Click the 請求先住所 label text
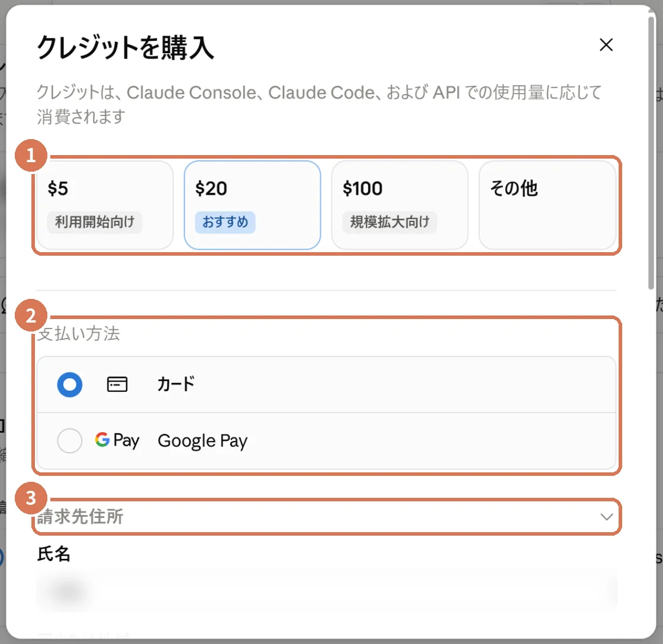Image resolution: width=663 pixels, height=644 pixels. click(x=80, y=517)
